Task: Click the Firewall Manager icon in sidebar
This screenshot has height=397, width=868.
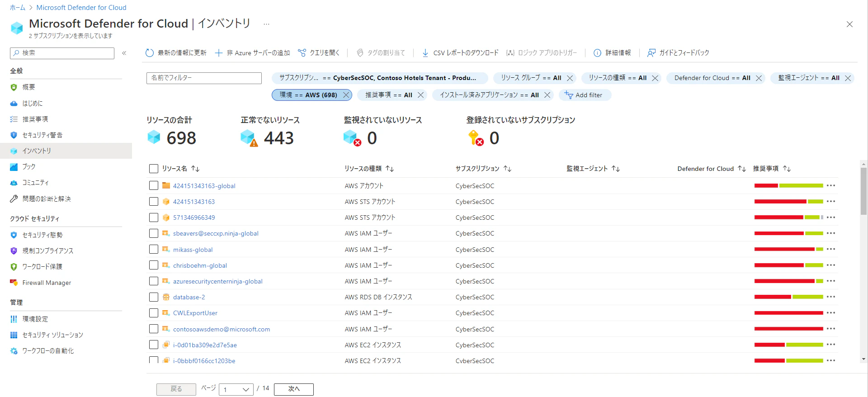Action: coord(14,283)
